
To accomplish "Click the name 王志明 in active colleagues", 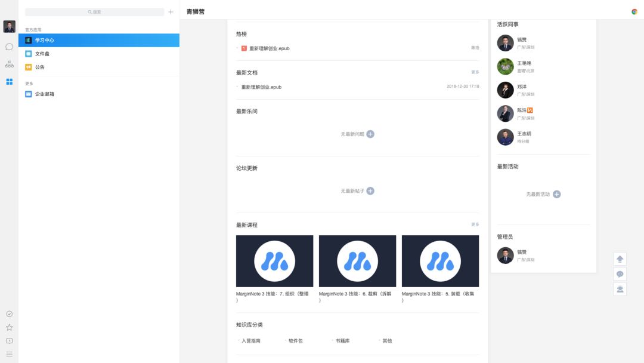I will point(524,134).
